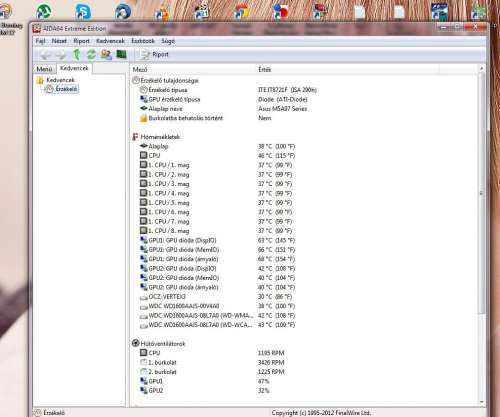Generate a report with the Riport button
This screenshot has width=500, height=417.
coord(154,54)
